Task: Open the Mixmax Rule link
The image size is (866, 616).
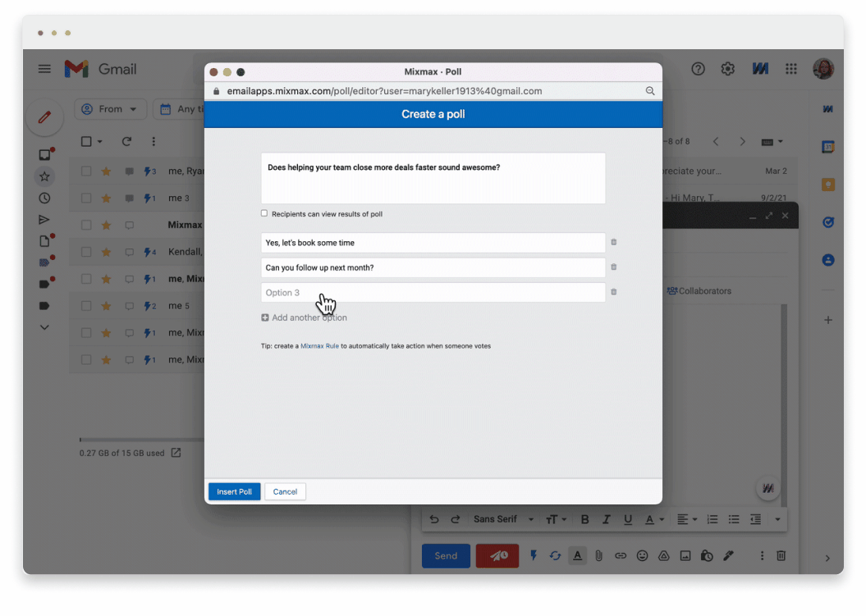Action: [x=319, y=346]
